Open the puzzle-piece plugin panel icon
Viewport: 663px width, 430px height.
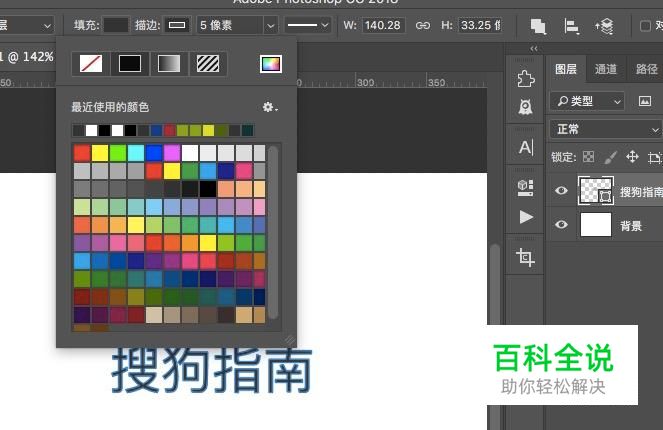526,79
